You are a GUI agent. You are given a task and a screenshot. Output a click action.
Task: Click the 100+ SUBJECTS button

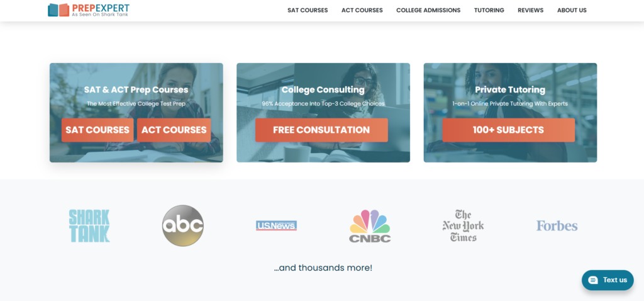point(508,130)
